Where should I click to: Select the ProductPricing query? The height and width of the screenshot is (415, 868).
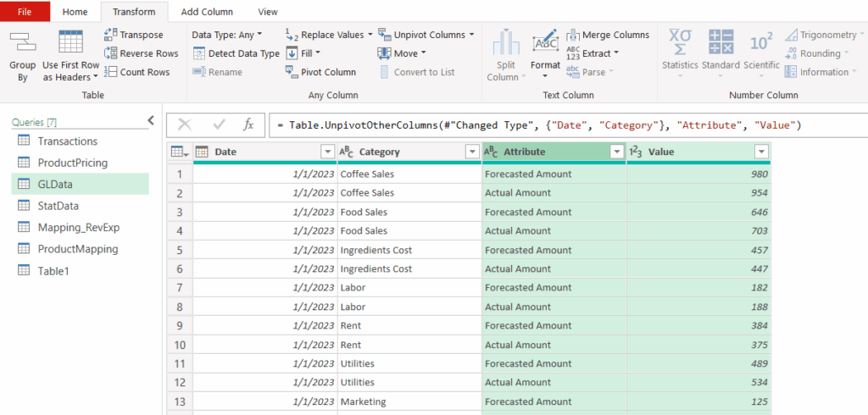(x=81, y=163)
